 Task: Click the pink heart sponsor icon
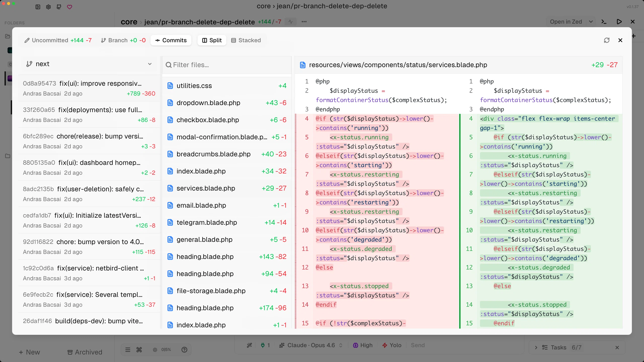pos(70,7)
